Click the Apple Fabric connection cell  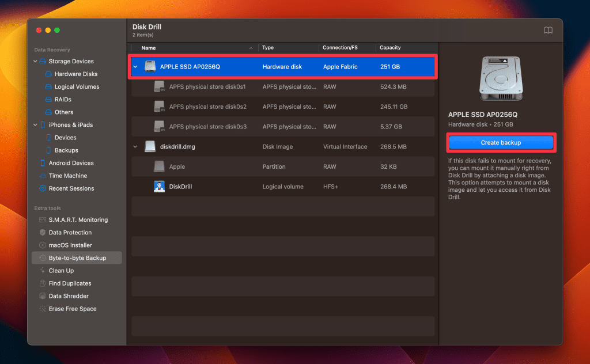pos(340,67)
